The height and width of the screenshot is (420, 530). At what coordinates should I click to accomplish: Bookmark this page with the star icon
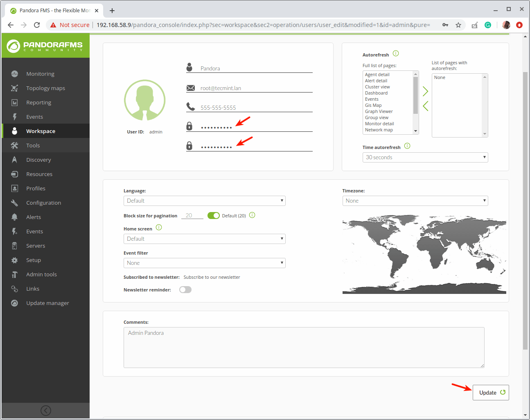pyautogui.click(x=458, y=25)
